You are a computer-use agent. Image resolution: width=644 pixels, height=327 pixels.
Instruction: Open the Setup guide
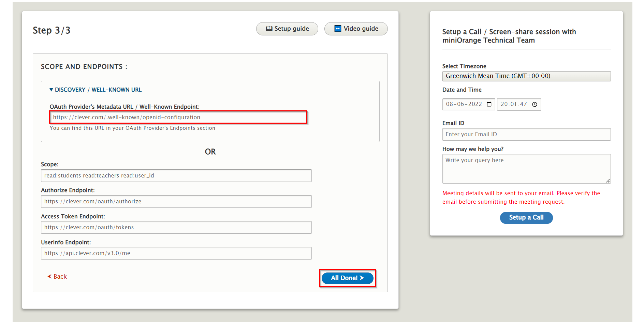(287, 29)
